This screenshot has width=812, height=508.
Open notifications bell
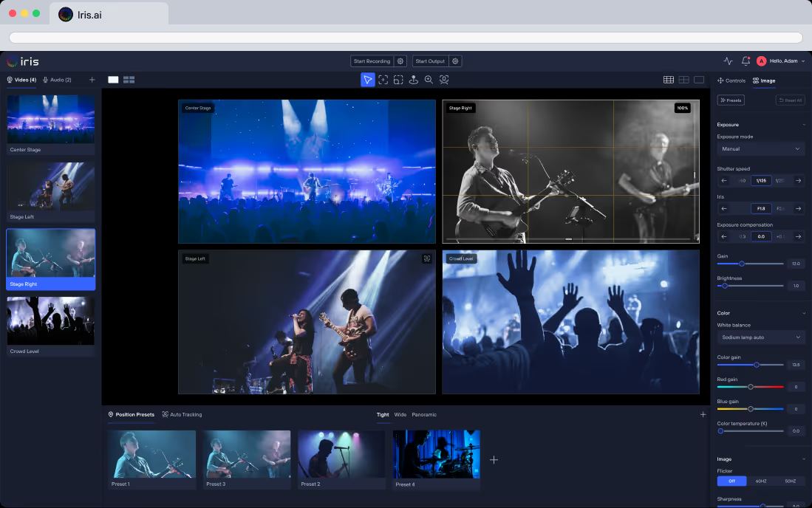(746, 61)
